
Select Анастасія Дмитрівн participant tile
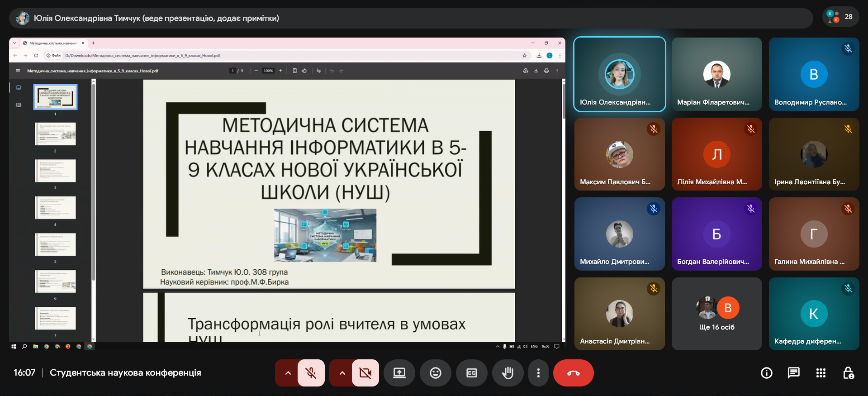click(x=620, y=314)
